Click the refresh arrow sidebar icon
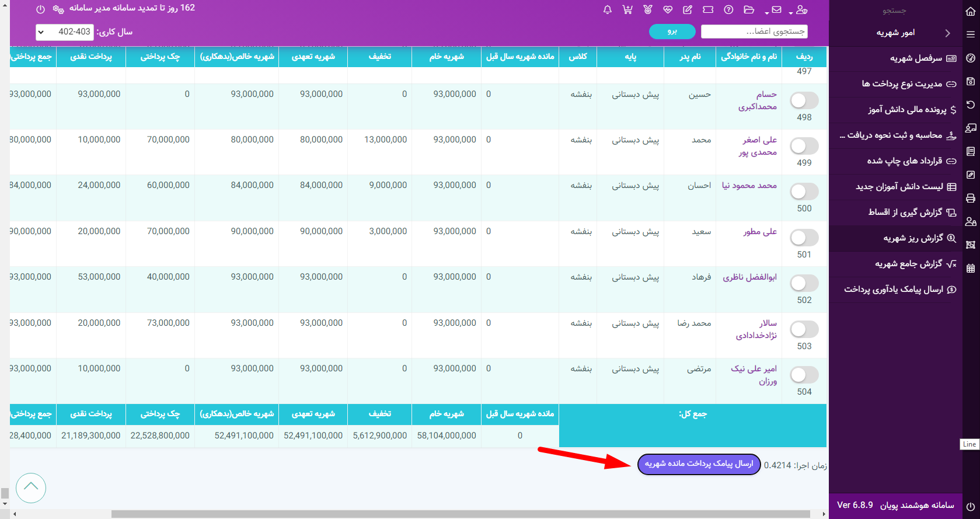This screenshot has width=980, height=519. [971, 105]
